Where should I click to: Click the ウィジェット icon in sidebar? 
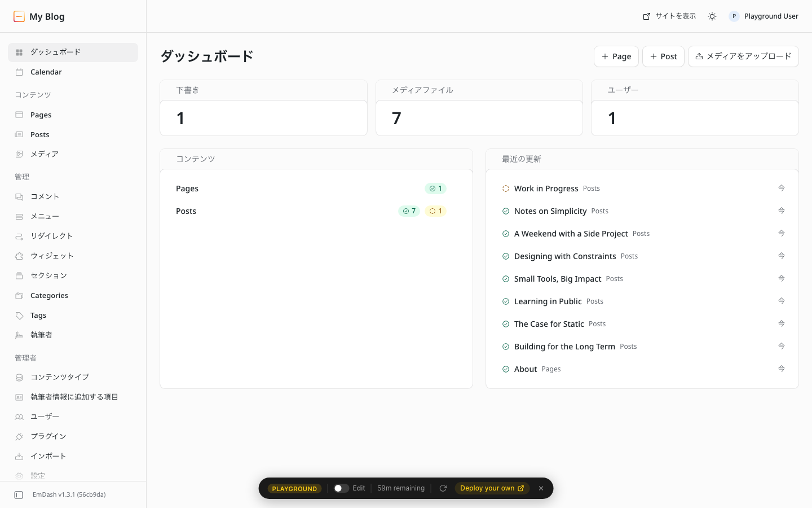(19, 256)
